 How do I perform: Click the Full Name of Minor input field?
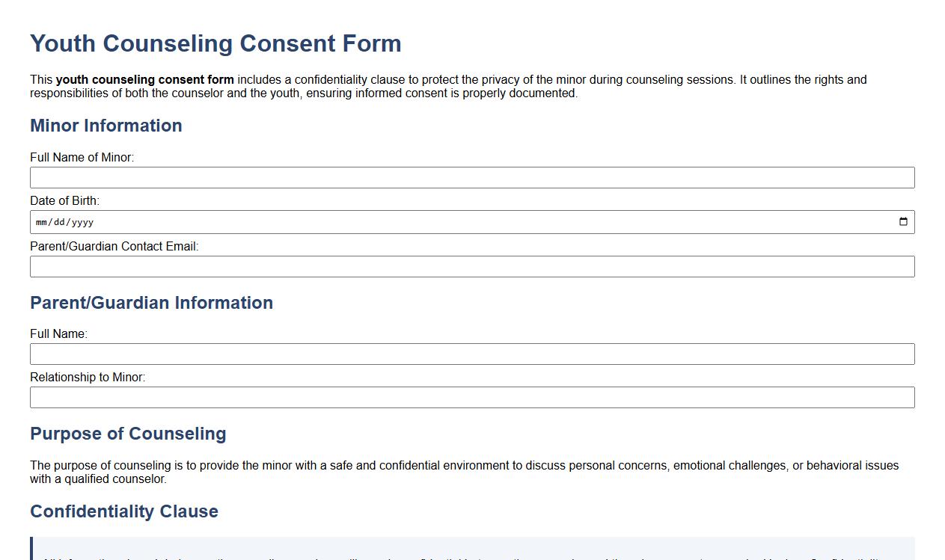click(471, 177)
